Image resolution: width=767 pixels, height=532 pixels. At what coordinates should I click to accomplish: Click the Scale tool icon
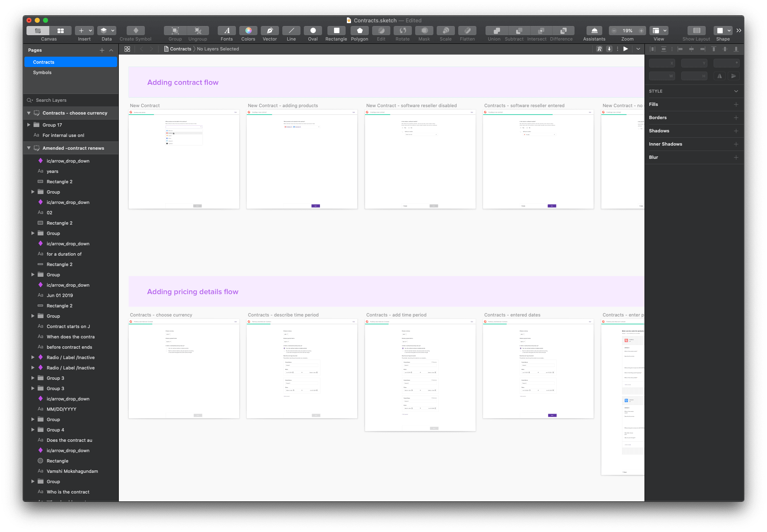[x=446, y=31]
